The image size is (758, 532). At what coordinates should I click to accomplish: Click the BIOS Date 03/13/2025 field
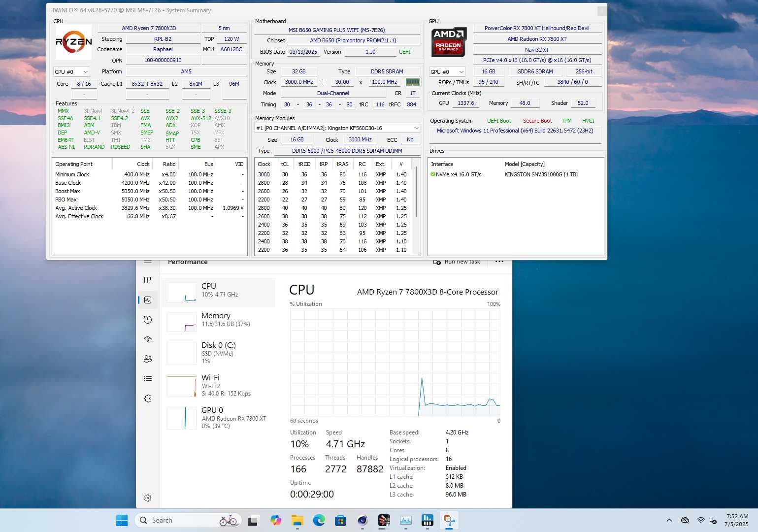303,52
